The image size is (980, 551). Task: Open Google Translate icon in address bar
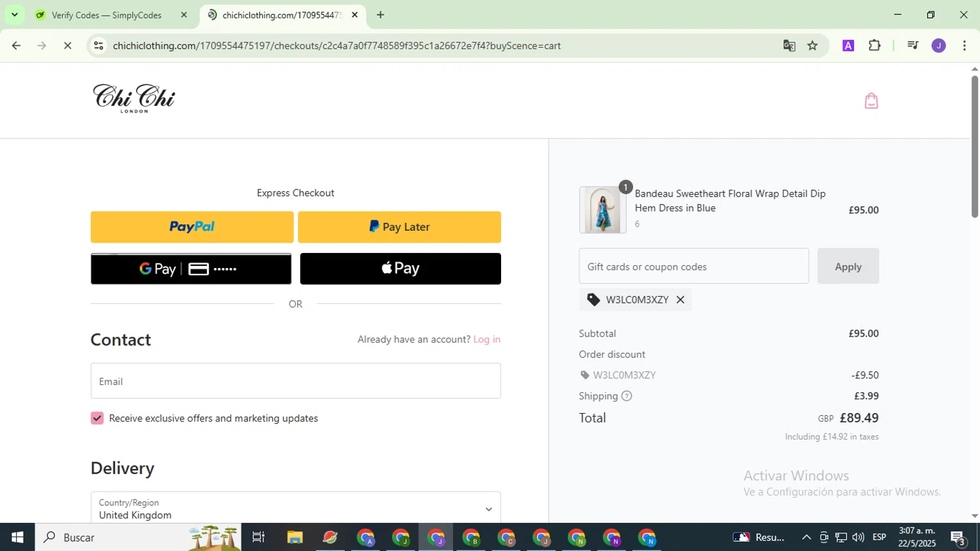pos(789,46)
